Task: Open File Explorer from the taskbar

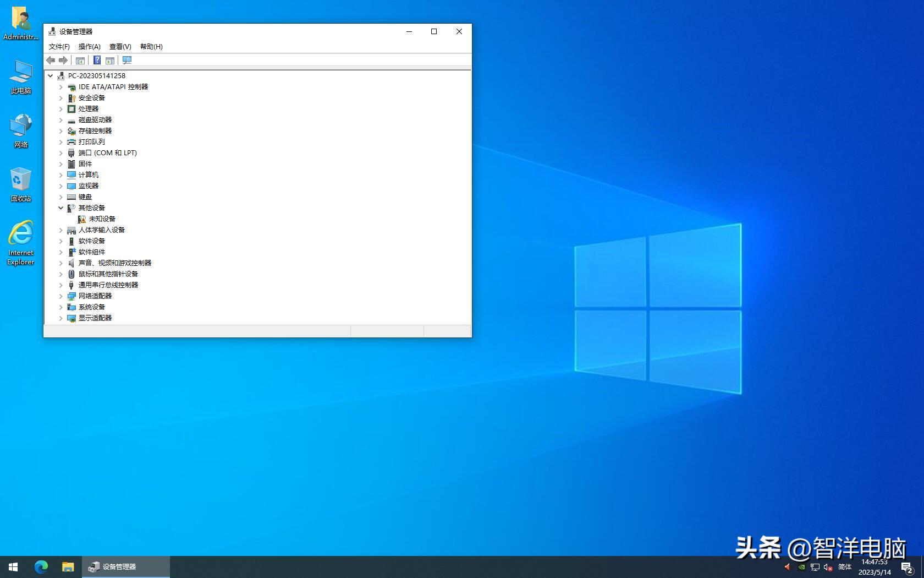Action: [x=68, y=566]
